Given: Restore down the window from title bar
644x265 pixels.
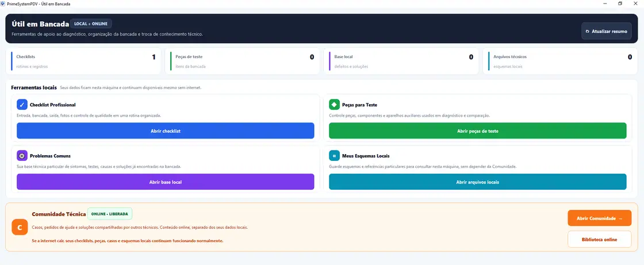Looking at the screenshot, I should tap(620, 3).
